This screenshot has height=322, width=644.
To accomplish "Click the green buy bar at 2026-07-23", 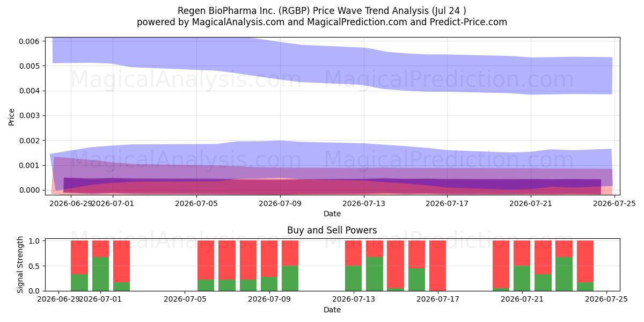I will click(x=564, y=274).
